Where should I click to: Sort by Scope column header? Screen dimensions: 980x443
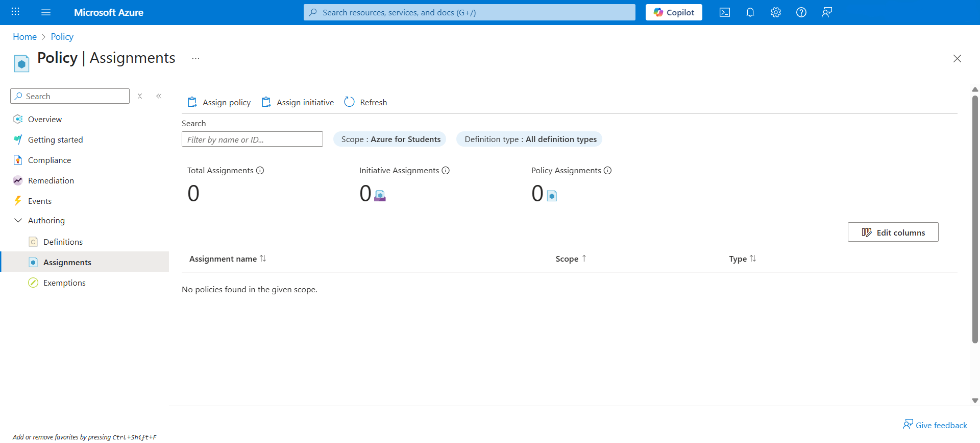pos(571,259)
